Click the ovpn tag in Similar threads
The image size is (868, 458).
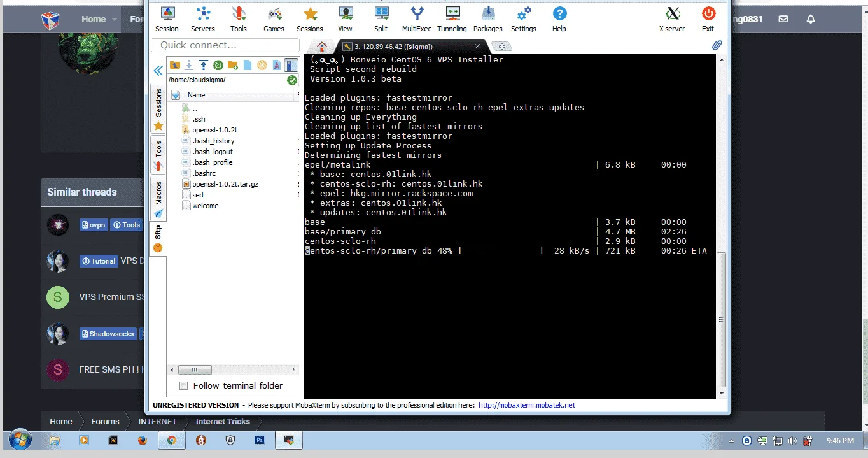pos(94,225)
